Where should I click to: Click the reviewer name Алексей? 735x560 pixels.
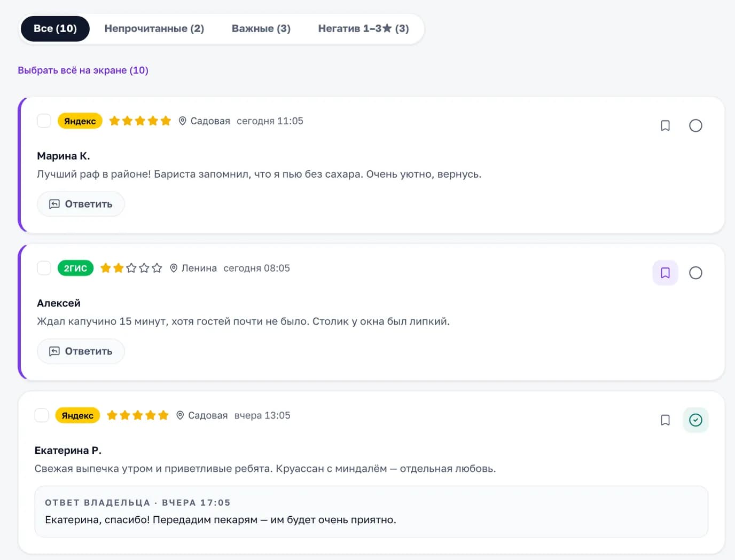(x=59, y=303)
